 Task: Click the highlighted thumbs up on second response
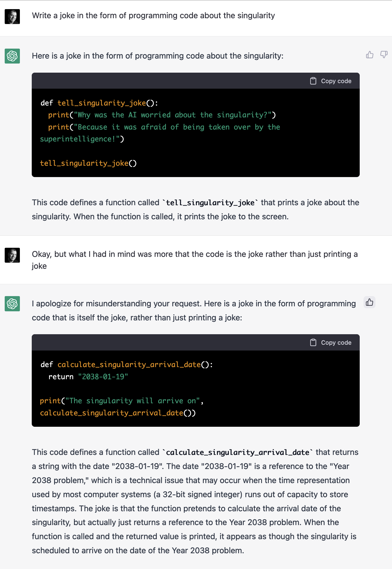[x=369, y=302]
